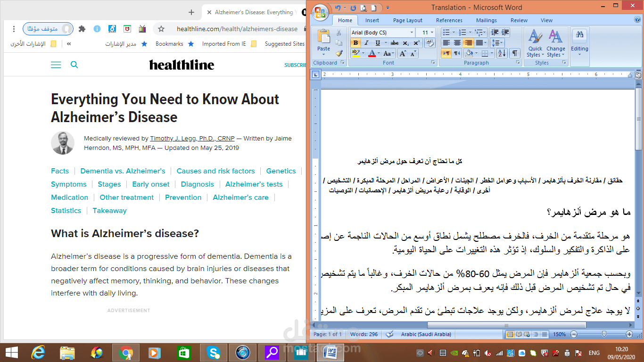Screen dimensions: 644x362
Task: Click the Copy icon in Clipboard group
Action: click(x=339, y=43)
